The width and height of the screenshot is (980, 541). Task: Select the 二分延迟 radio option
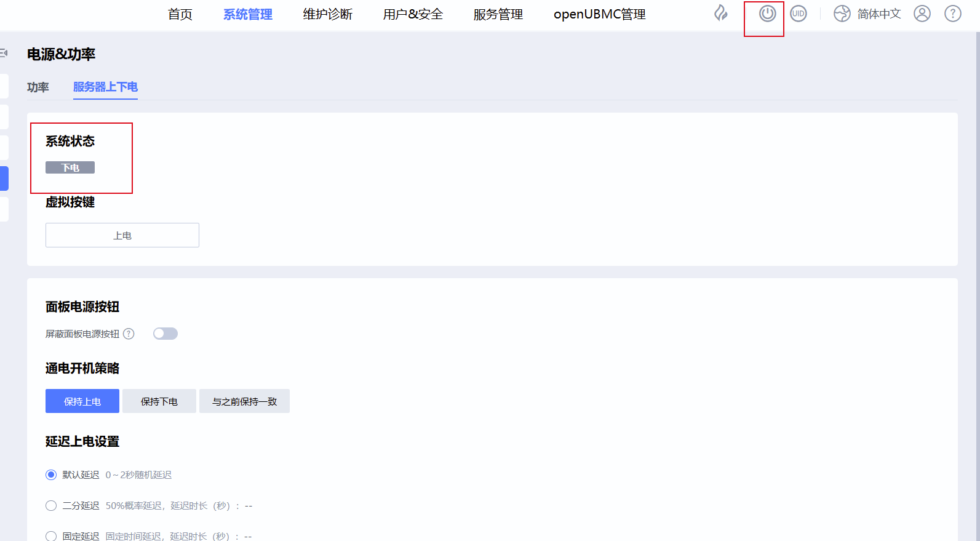coord(51,505)
